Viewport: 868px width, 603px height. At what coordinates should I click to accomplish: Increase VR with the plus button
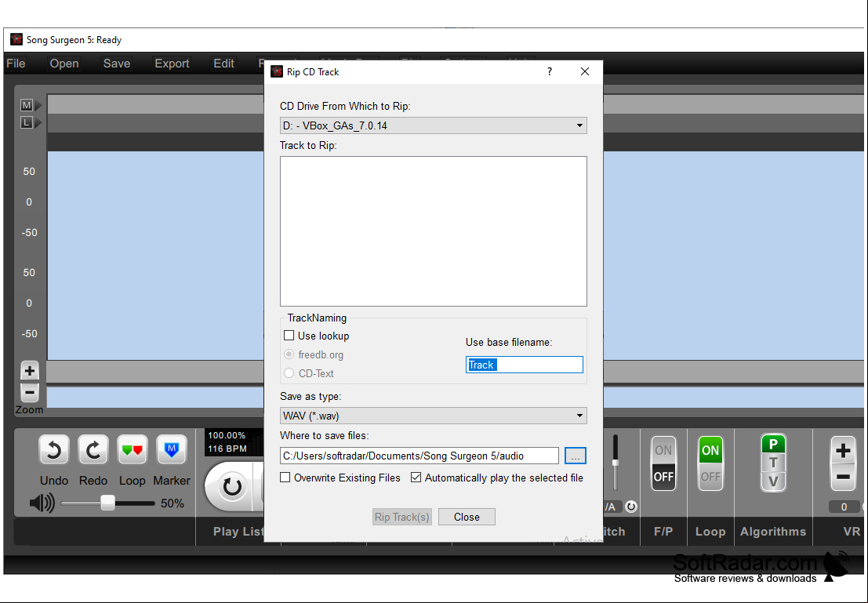pyautogui.click(x=843, y=451)
